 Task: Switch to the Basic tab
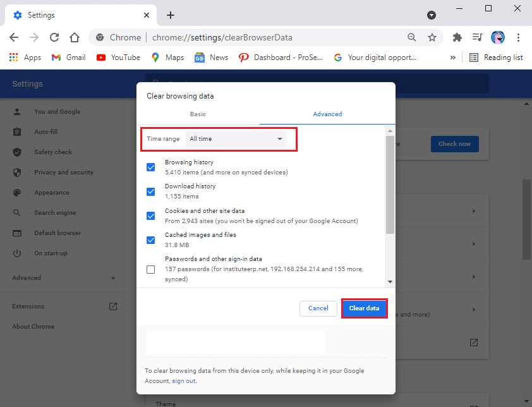pyautogui.click(x=198, y=114)
